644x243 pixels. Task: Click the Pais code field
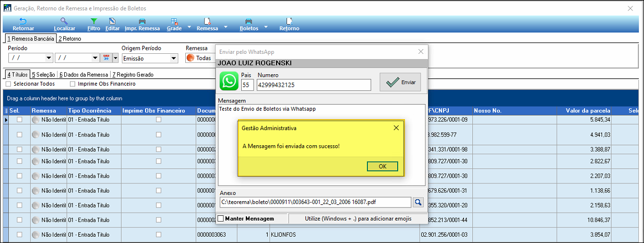pos(247,85)
